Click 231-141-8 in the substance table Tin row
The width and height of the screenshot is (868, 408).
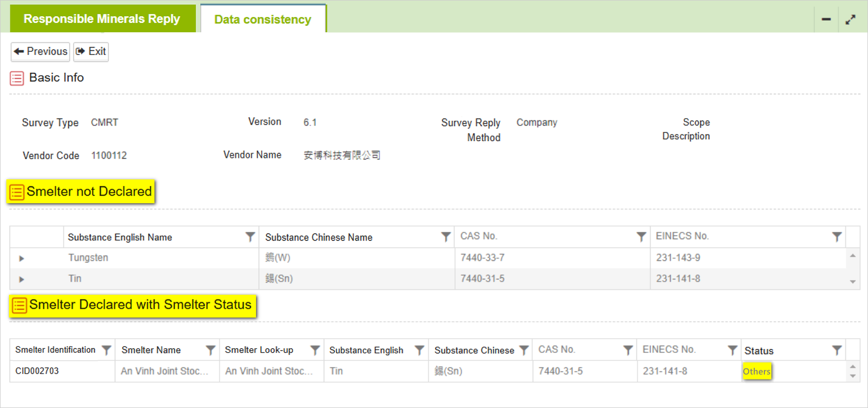pyautogui.click(x=678, y=278)
